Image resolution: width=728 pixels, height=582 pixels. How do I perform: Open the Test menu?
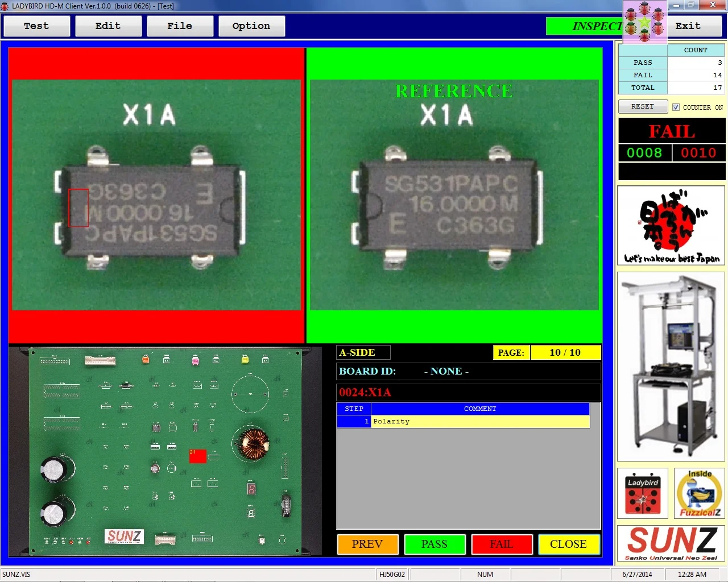(36, 26)
